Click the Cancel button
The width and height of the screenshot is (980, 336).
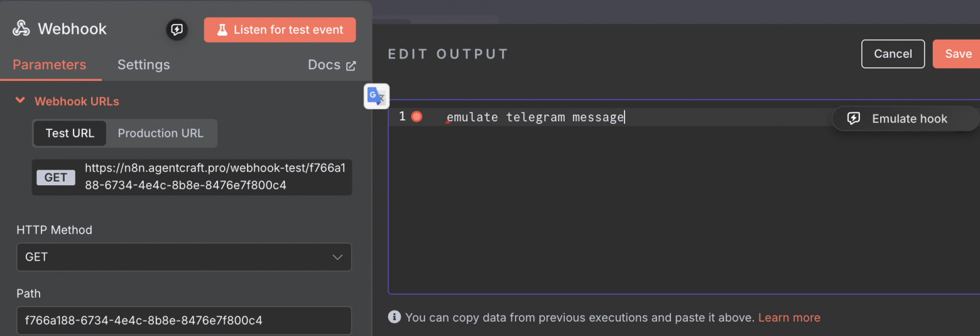[x=893, y=54]
